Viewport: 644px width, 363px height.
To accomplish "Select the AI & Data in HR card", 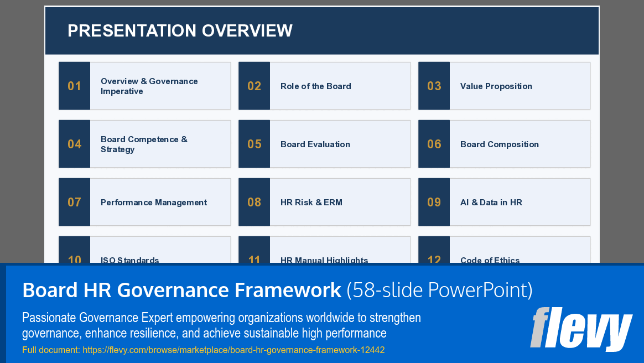I will point(505,202).
